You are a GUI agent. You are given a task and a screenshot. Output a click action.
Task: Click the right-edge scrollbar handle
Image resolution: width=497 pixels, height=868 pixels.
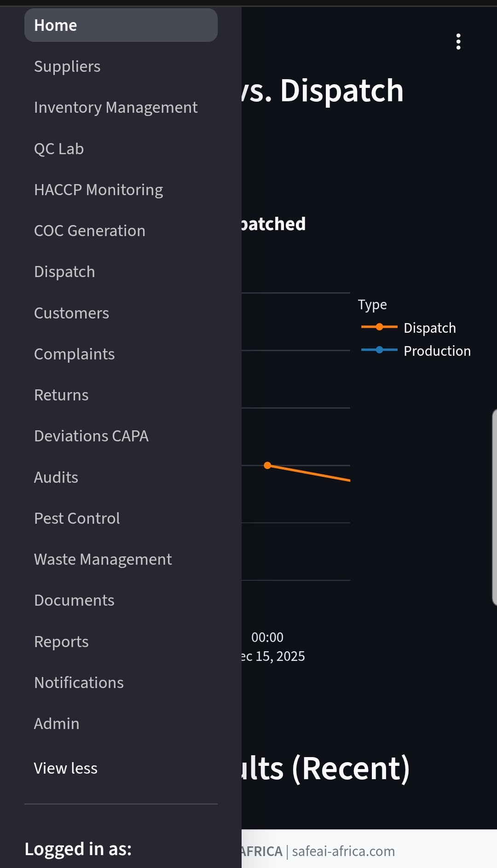click(x=494, y=506)
